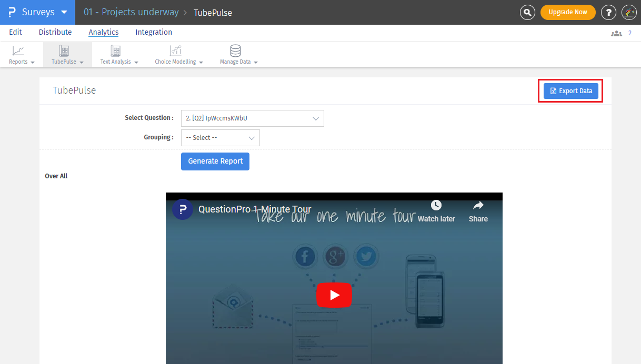Open the Grouping select dropdown

coord(221,138)
